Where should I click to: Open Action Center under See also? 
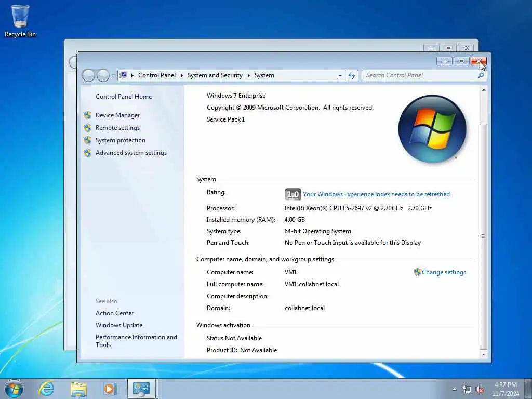click(x=114, y=313)
